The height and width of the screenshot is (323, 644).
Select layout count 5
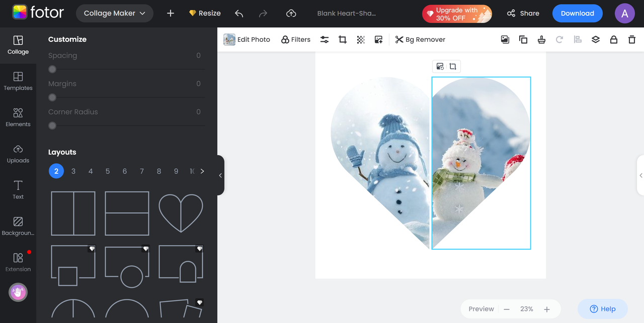tap(108, 171)
